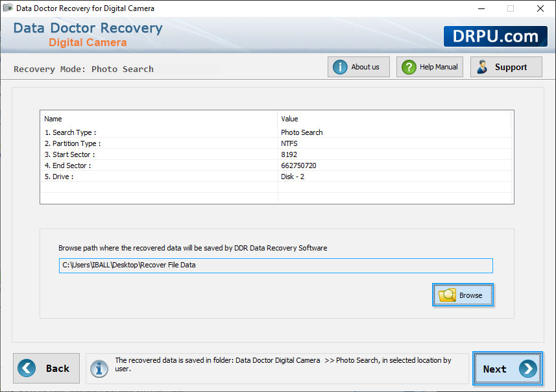Click the info icon beside the recovered data note
The width and height of the screenshot is (556, 392).
coord(99,368)
